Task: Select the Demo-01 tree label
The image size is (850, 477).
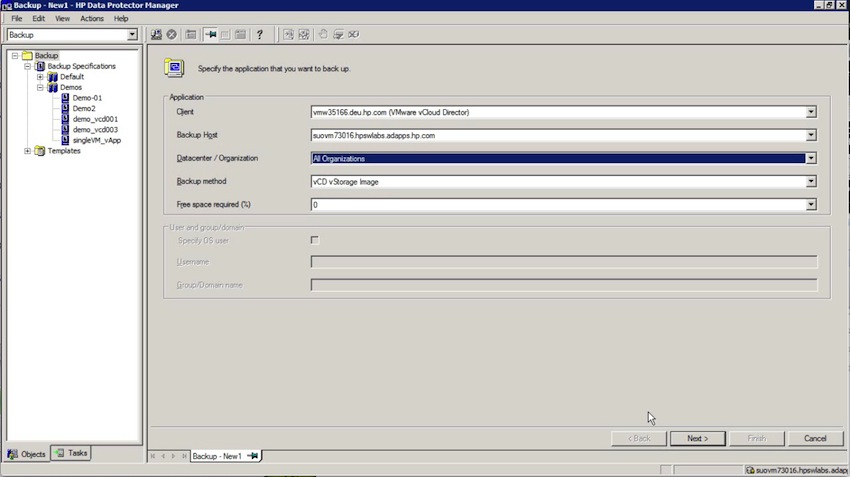Action: [87, 98]
